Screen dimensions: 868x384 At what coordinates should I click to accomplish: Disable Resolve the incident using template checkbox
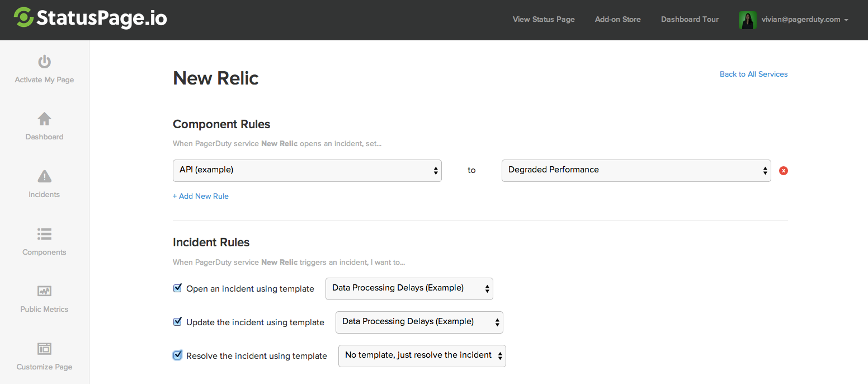(x=178, y=355)
